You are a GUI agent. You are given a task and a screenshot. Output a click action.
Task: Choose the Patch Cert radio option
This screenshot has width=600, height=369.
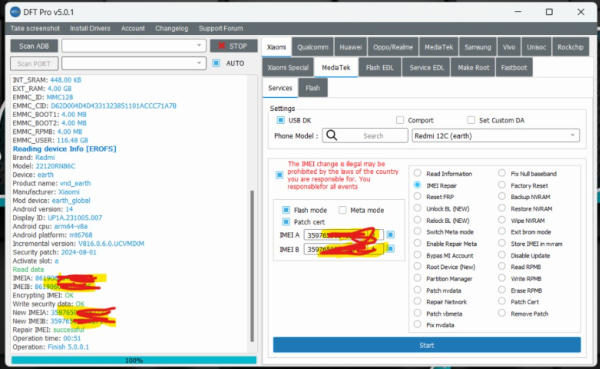[x=502, y=302]
